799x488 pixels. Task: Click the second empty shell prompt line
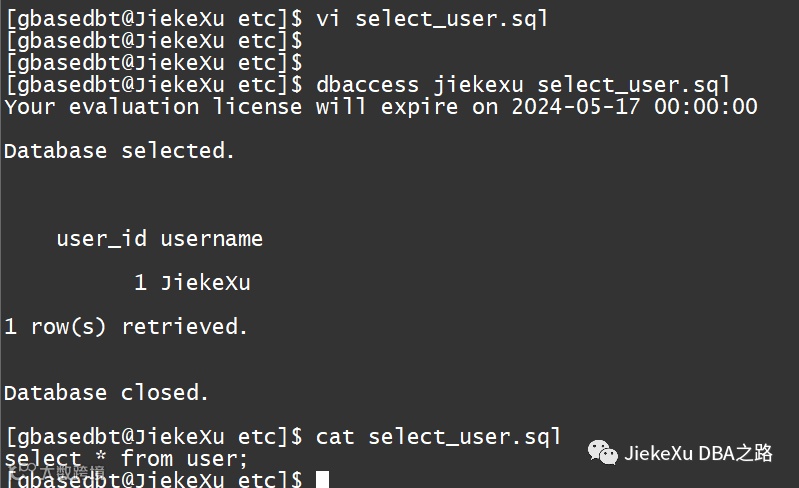point(154,41)
